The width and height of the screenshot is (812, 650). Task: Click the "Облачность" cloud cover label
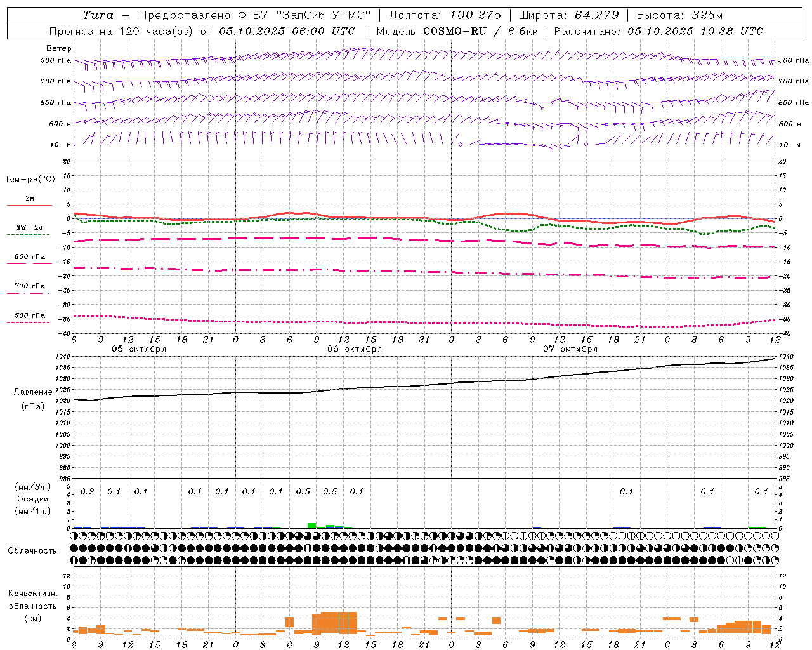coord(32,551)
